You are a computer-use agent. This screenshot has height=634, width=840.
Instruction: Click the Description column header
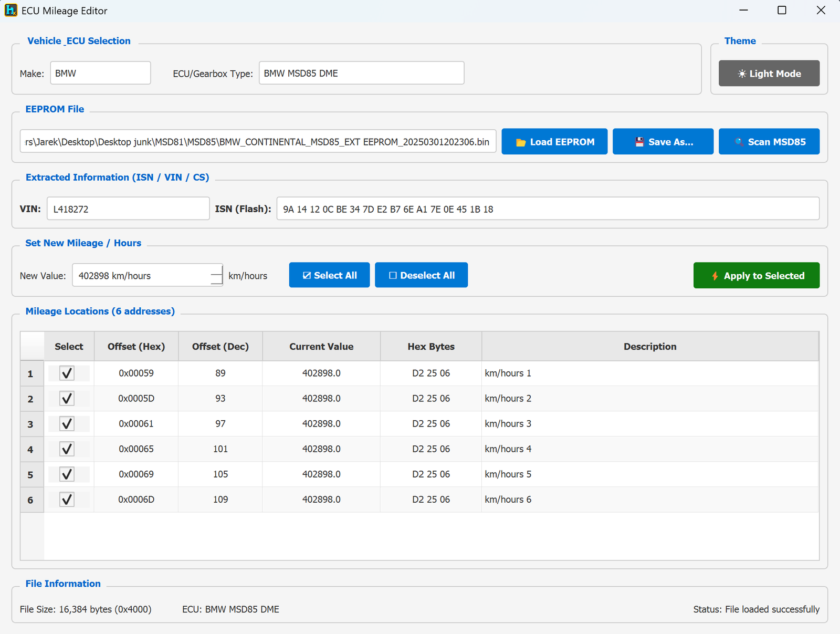click(650, 347)
